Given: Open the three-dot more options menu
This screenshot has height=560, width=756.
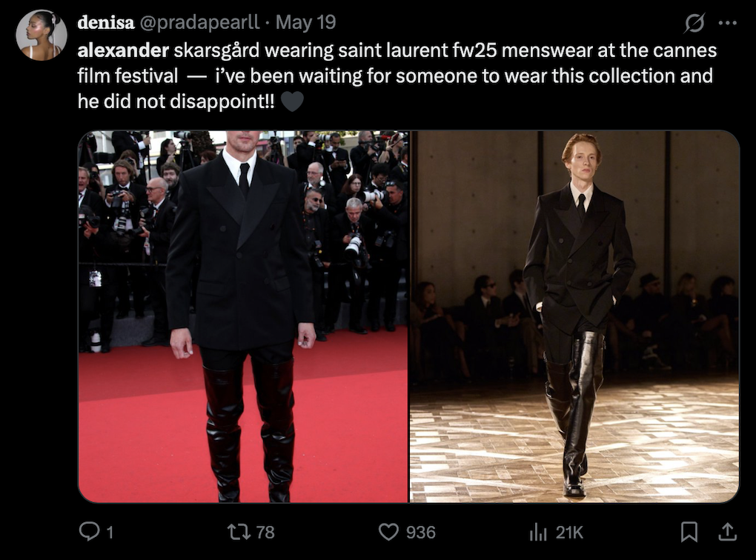Looking at the screenshot, I should click(728, 23).
